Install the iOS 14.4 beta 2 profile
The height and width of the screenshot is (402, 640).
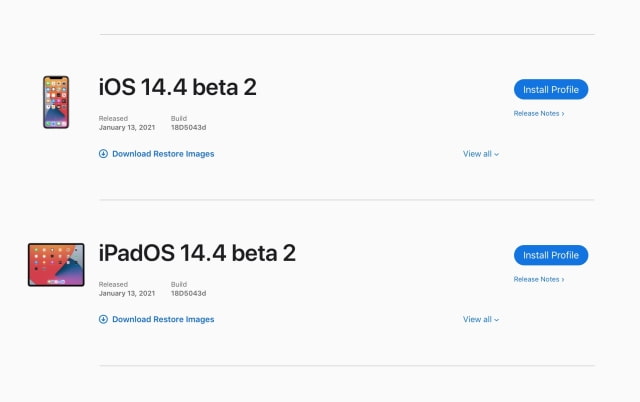click(x=551, y=89)
